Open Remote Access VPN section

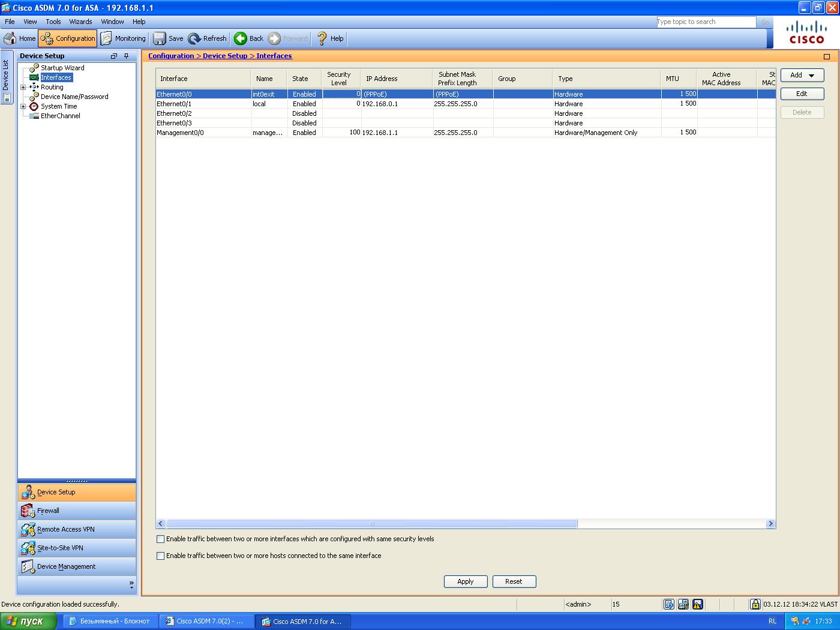pyautogui.click(x=77, y=529)
